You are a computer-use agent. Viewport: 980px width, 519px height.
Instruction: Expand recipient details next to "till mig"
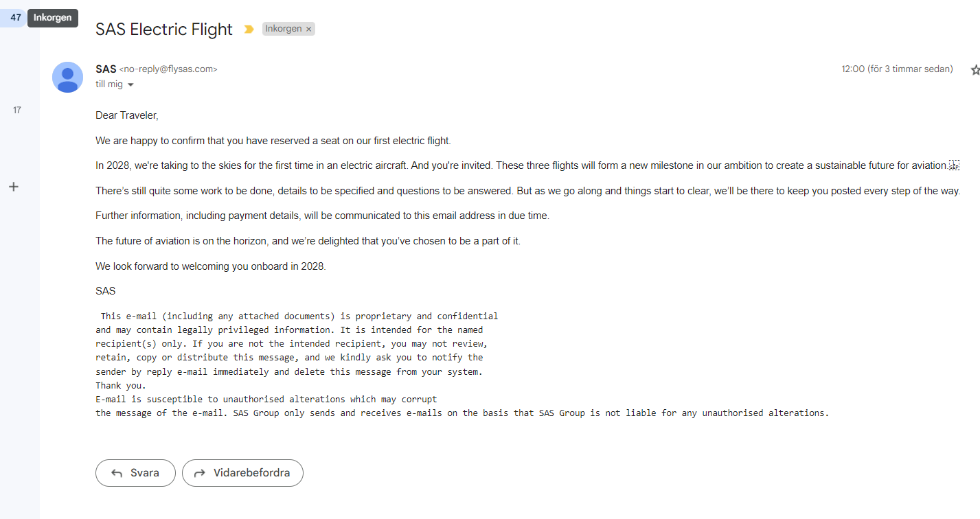(x=130, y=85)
